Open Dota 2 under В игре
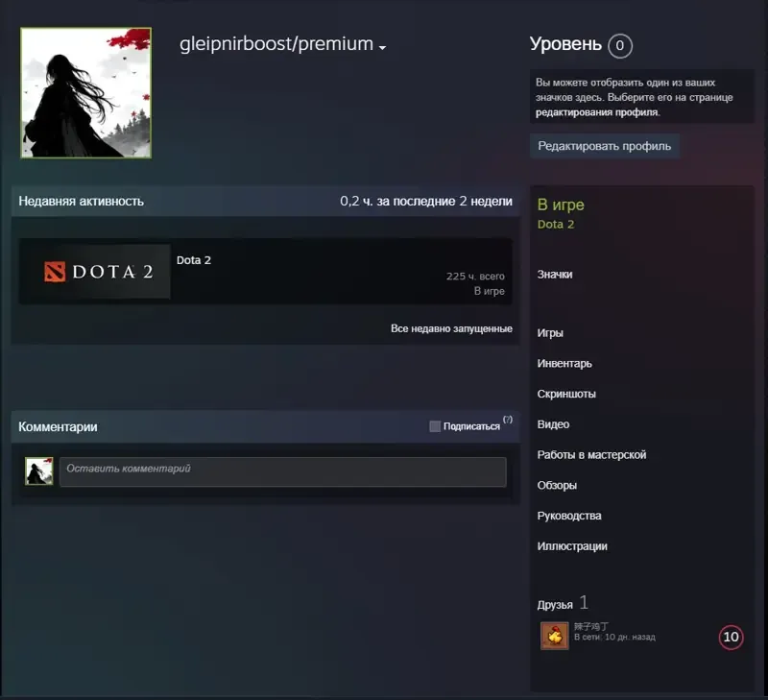This screenshot has height=700, width=768. point(556,225)
